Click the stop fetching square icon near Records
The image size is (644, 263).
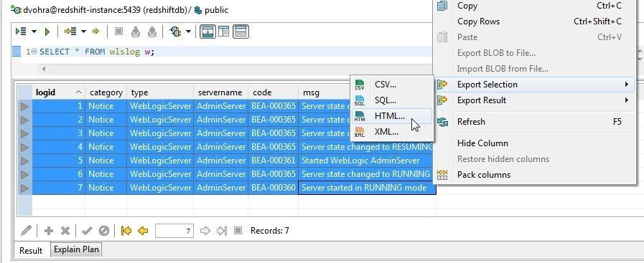pos(238,231)
